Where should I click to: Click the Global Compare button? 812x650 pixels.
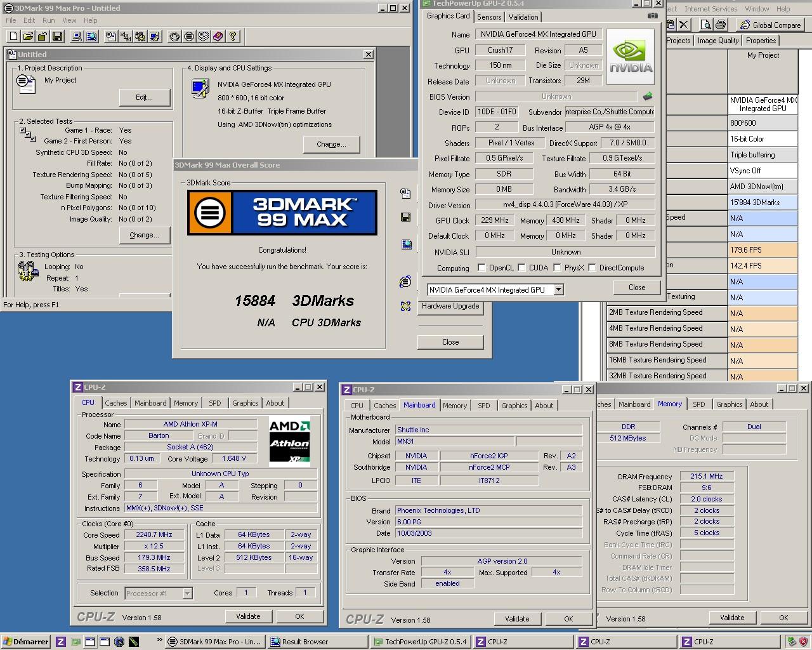[x=769, y=25]
